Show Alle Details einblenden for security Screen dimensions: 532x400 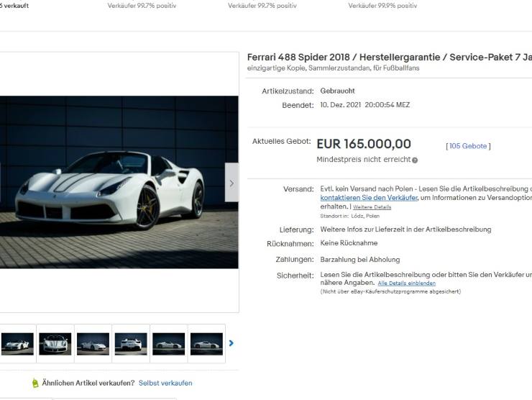point(406,283)
